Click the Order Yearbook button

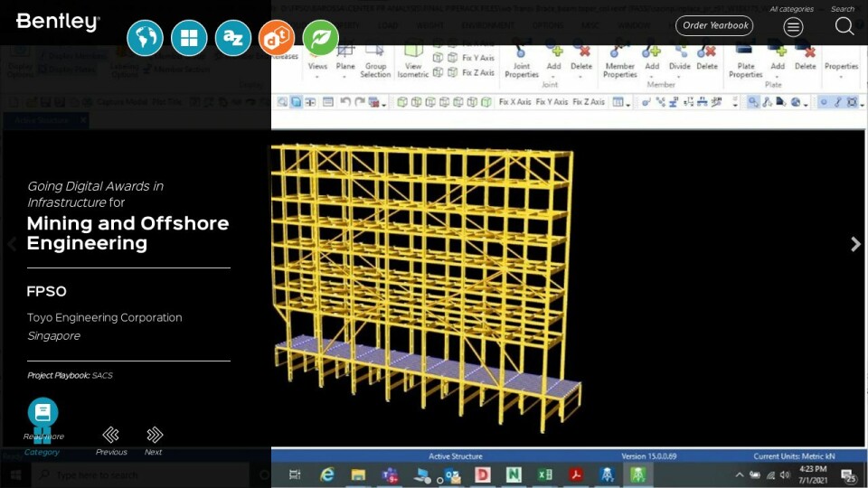714,25
